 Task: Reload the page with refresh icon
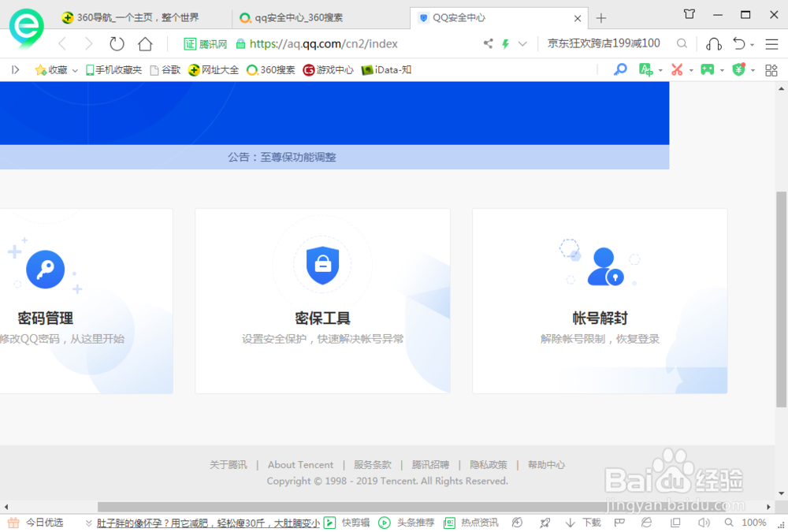point(117,44)
